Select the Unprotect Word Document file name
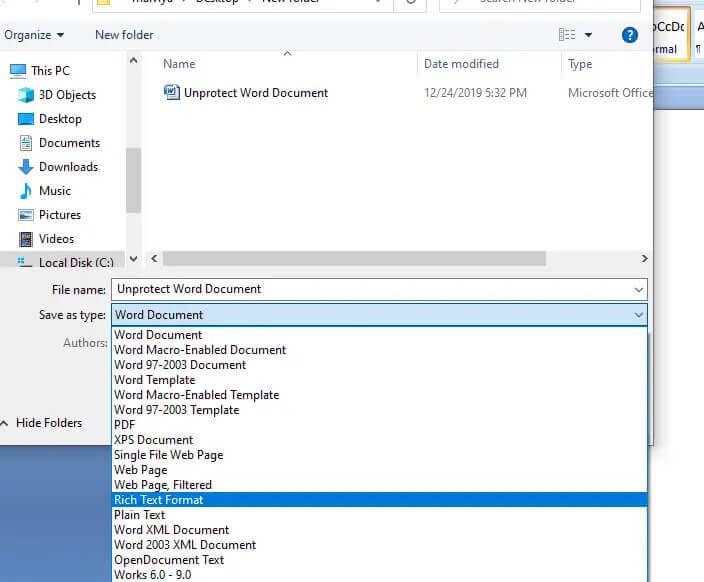The height and width of the screenshot is (582, 704). click(256, 93)
